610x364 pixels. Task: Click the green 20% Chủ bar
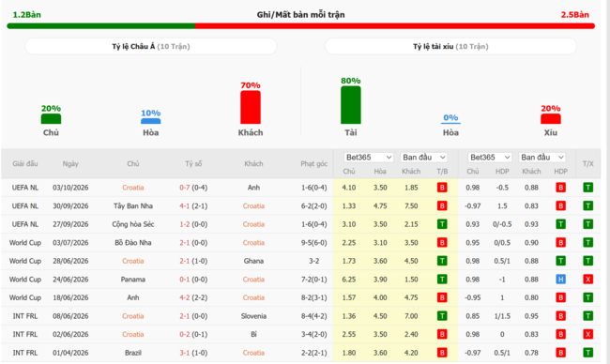tap(51, 119)
